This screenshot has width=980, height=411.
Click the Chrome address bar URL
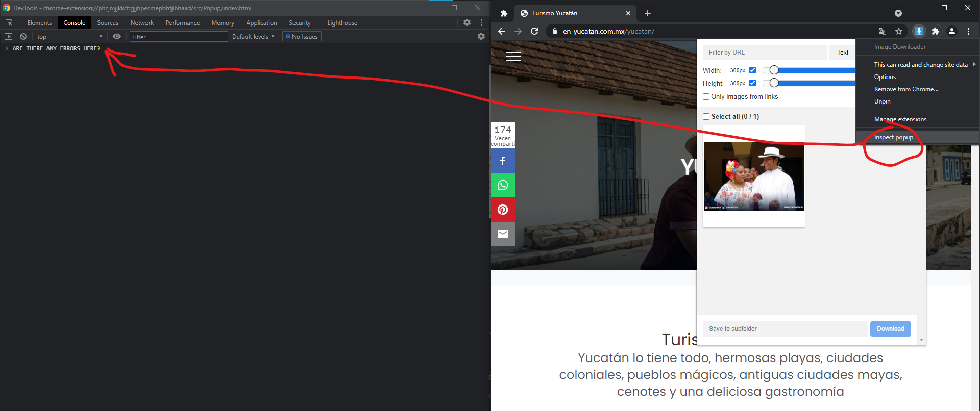[608, 31]
